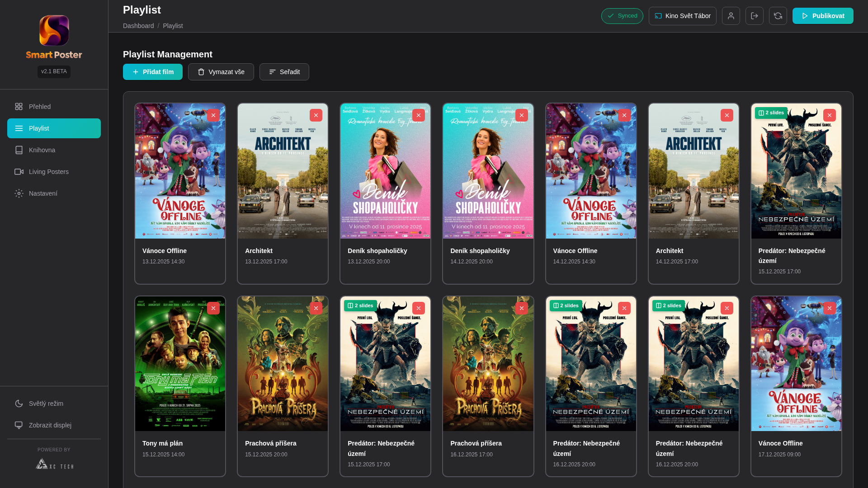Click the Přidat film button
Image resolution: width=868 pixels, height=488 pixels.
coord(152,72)
